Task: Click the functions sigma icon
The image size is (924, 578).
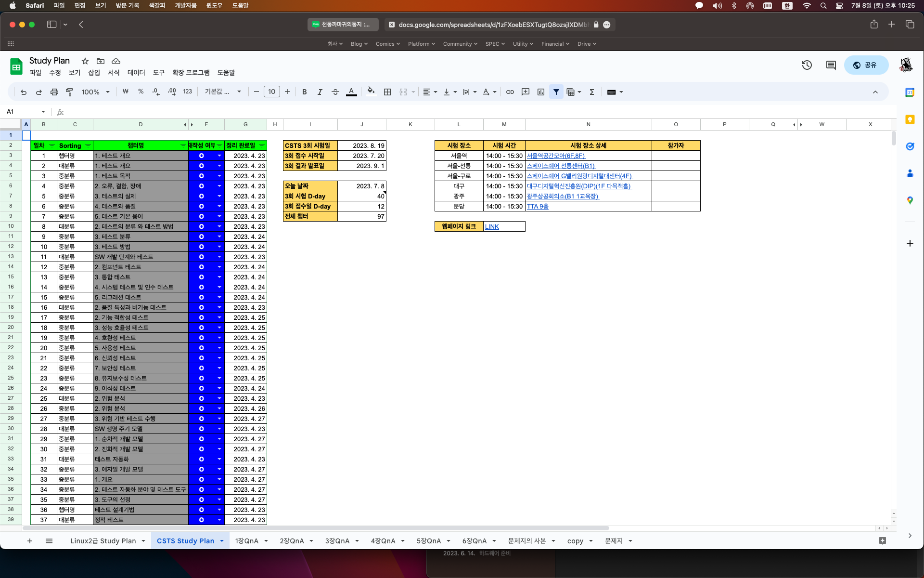Action: (x=592, y=92)
